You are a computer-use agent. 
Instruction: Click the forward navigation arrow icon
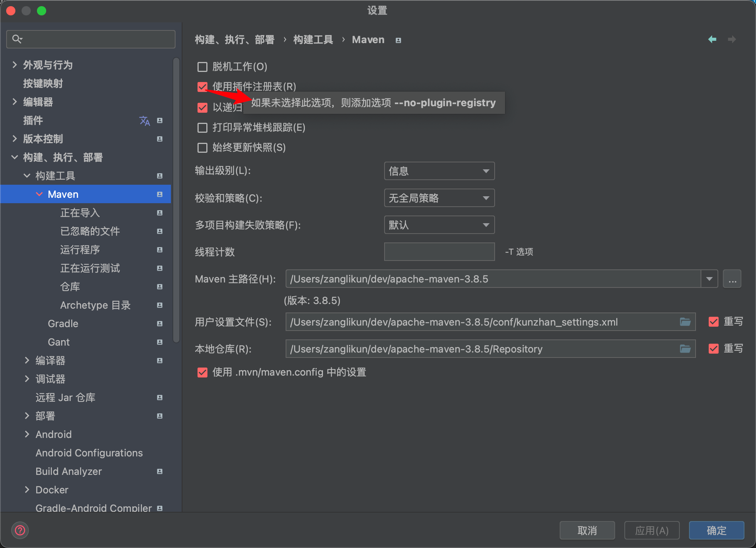point(732,39)
